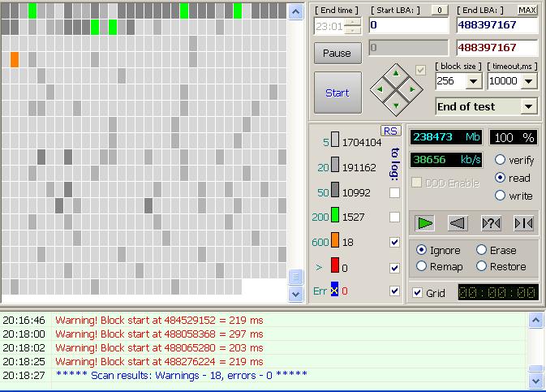Viewport: 546px width, 392px height.
Task: Click the scan grid scroll up arrow
Action: point(295,12)
